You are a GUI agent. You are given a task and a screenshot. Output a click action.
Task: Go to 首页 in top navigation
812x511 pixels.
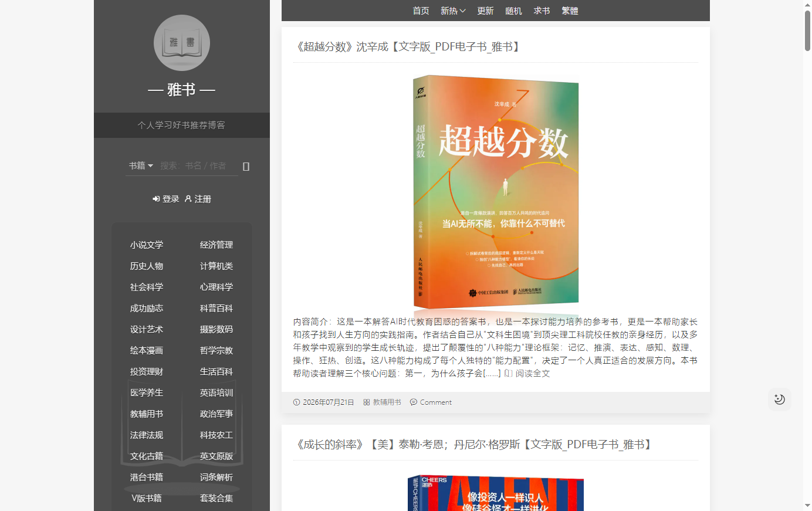coord(421,11)
